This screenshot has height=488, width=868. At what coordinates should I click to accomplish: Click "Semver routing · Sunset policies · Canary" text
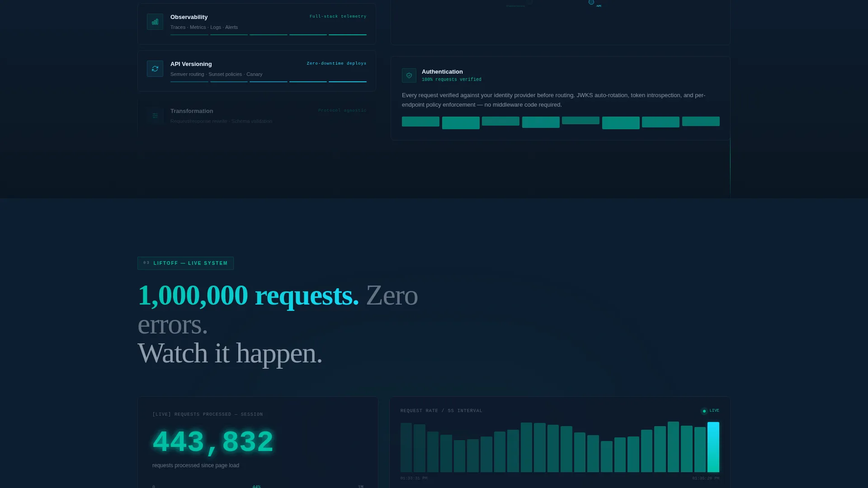click(x=217, y=74)
